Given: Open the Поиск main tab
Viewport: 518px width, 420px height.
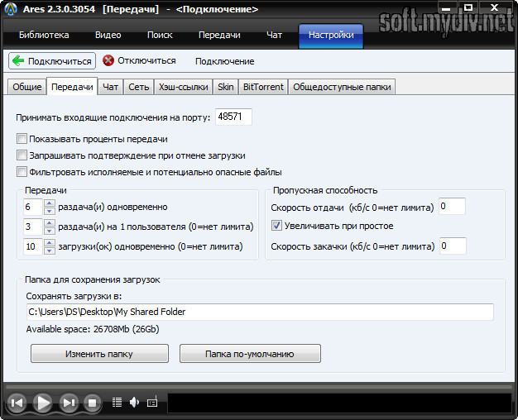Looking at the screenshot, I should [x=160, y=35].
